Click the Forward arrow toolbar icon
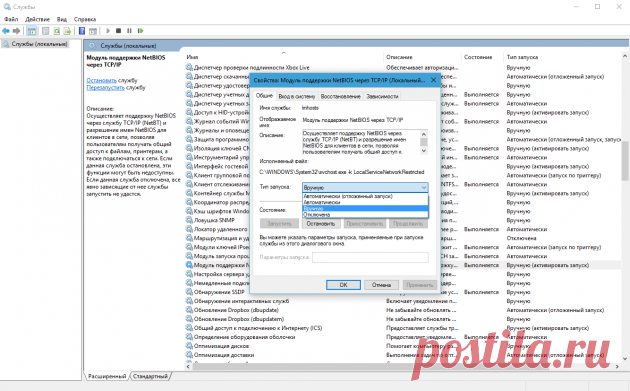The image size is (630, 391). pos(16,31)
